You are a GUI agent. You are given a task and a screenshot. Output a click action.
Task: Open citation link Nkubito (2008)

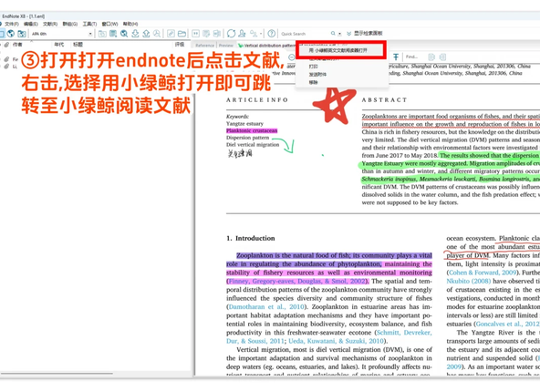tap(468, 281)
